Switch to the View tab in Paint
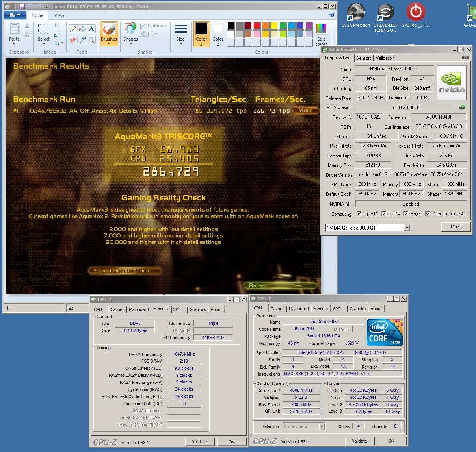The image size is (476, 452). pyautogui.click(x=59, y=15)
